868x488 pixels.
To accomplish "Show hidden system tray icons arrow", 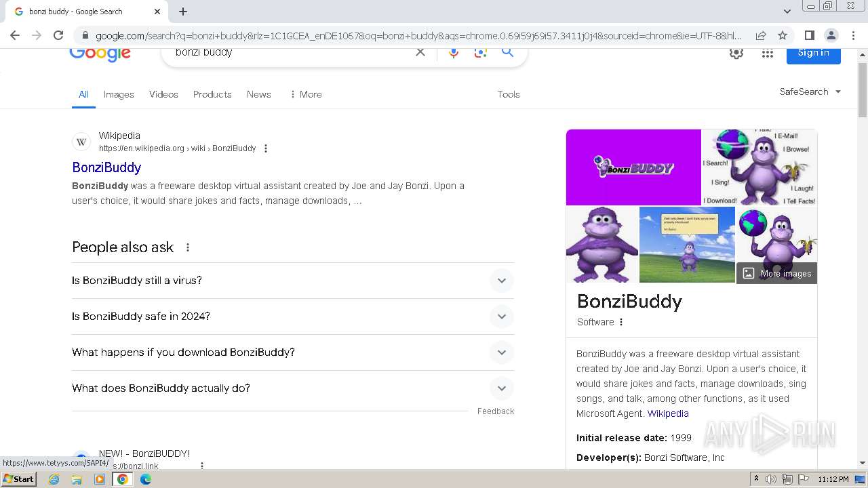I will (756, 479).
